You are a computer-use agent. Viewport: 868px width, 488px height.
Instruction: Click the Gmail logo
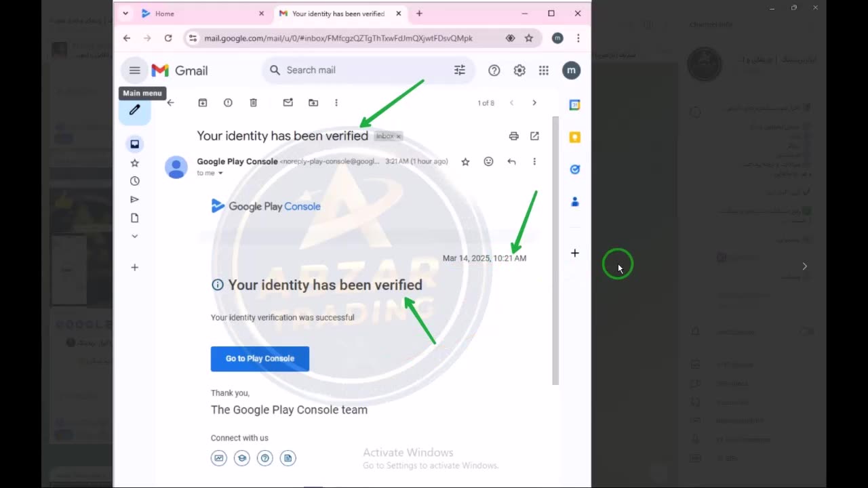coord(179,70)
